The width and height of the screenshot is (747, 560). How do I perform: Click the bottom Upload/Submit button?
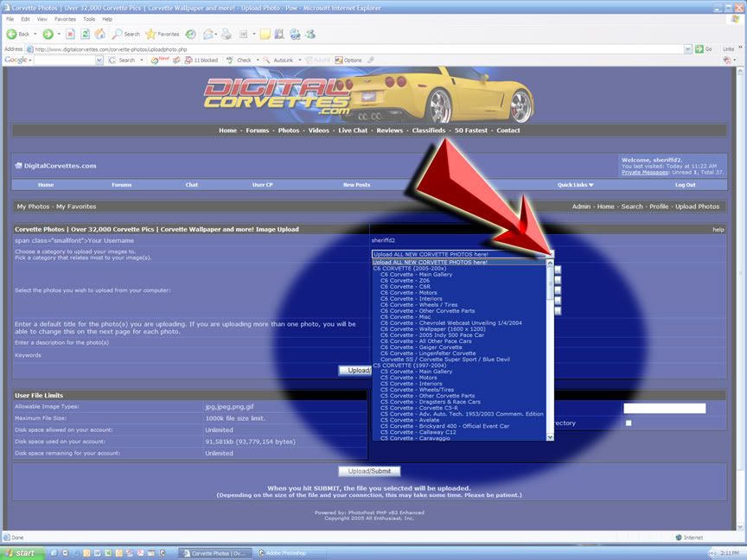click(x=369, y=471)
